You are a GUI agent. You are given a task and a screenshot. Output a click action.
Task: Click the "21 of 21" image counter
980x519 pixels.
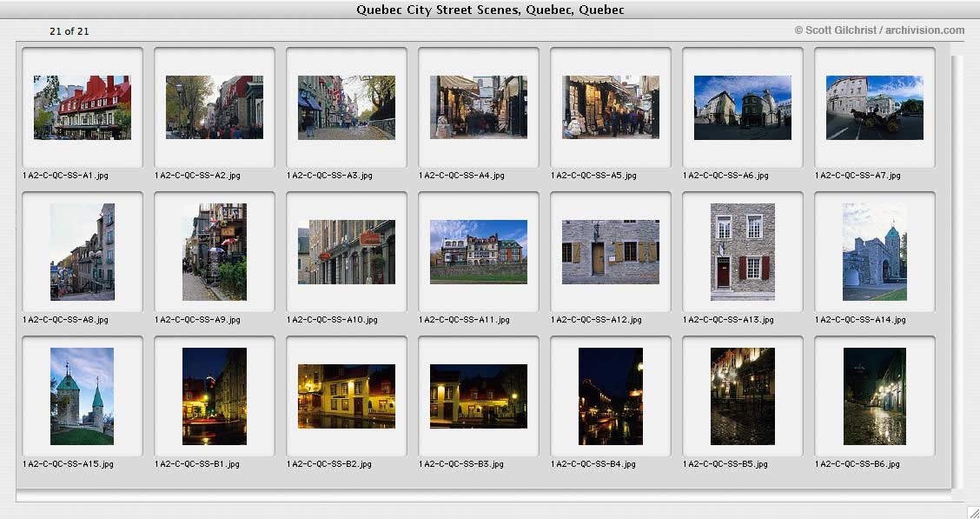pyautogui.click(x=70, y=31)
